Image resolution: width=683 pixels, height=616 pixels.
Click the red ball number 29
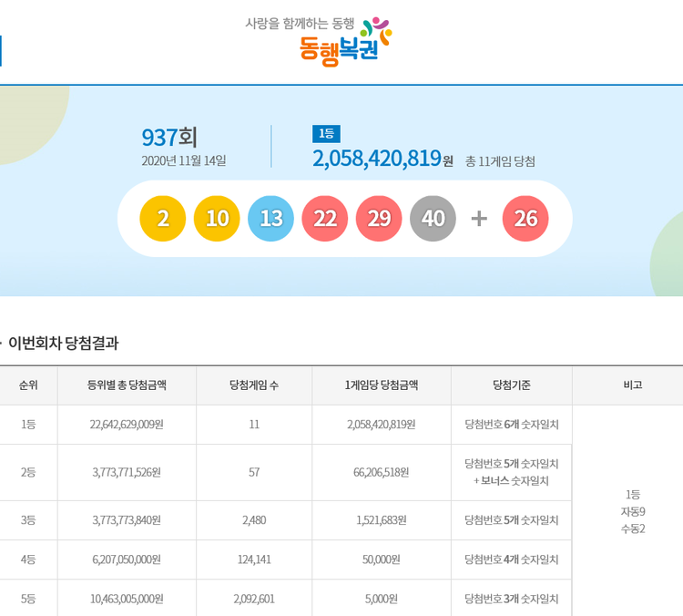tap(379, 219)
